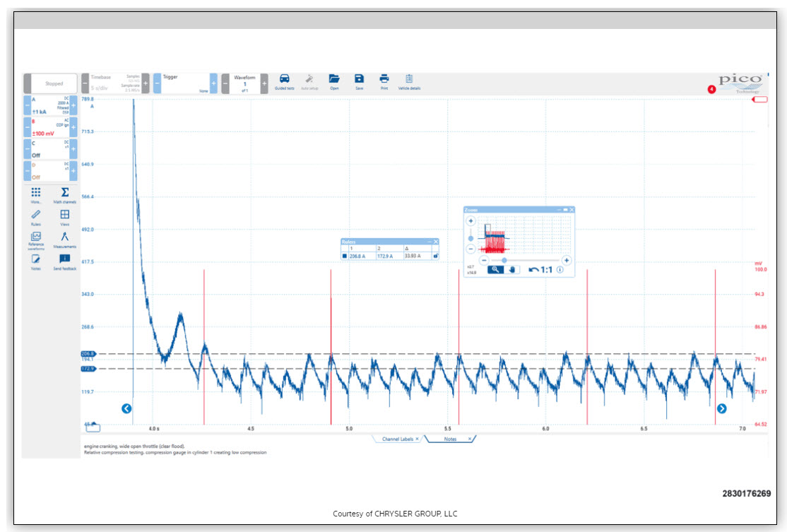Image resolution: width=787 pixels, height=532 pixels.
Task: Click the Stopped run status button
Action: [54, 83]
